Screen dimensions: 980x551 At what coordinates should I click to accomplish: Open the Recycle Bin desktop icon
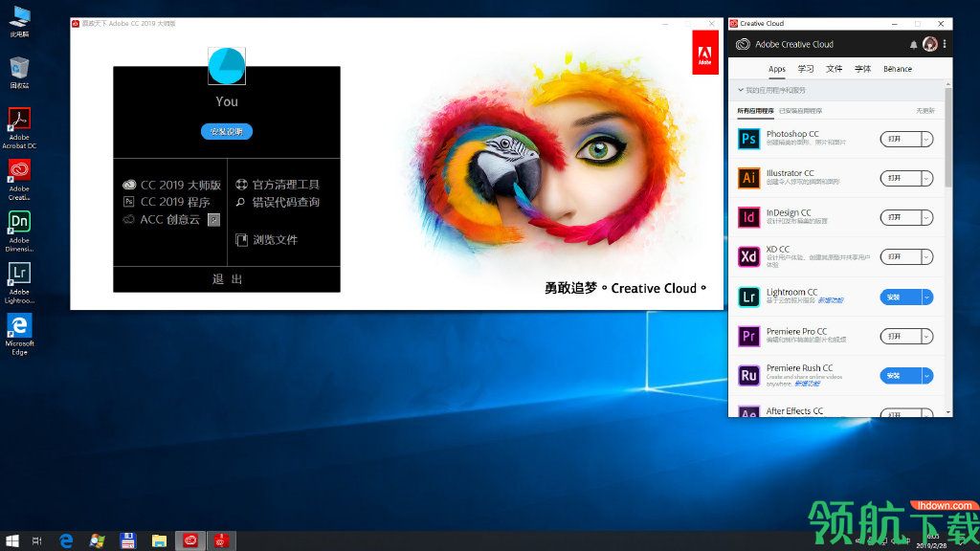pyautogui.click(x=19, y=73)
